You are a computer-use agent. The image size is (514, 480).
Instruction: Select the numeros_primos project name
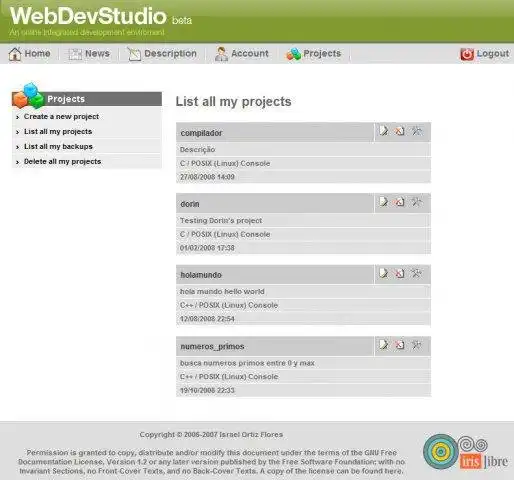[x=212, y=346]
